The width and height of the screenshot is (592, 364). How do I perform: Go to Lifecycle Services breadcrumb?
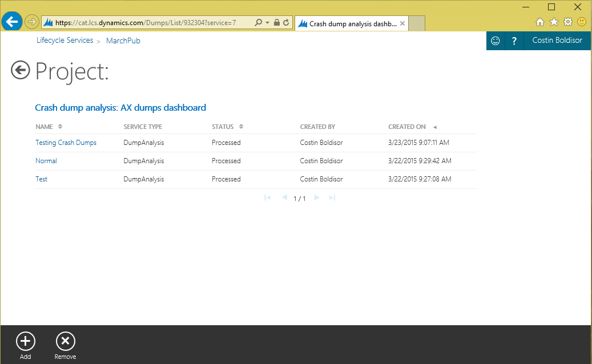pyautogui.click(x=65, y=41)
